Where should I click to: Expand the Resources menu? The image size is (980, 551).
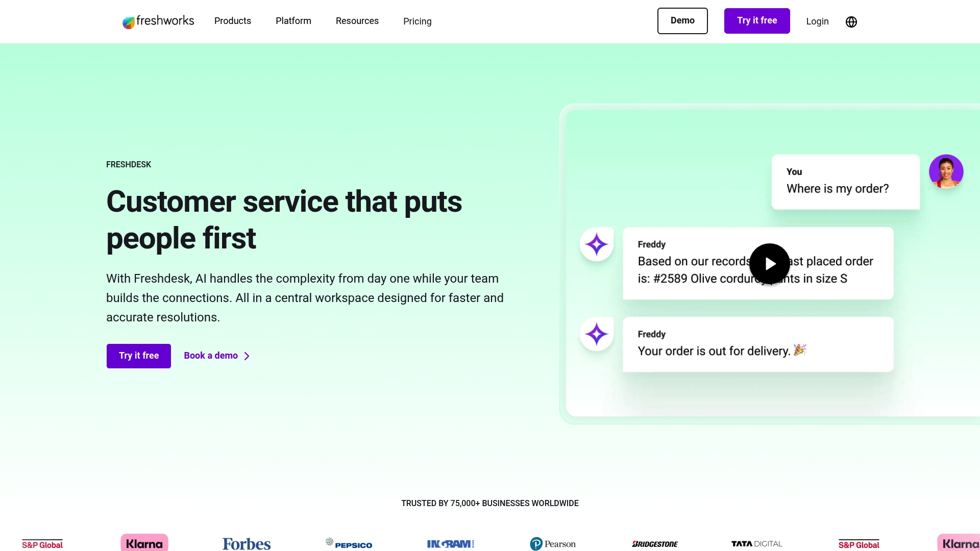coord(357,21)
